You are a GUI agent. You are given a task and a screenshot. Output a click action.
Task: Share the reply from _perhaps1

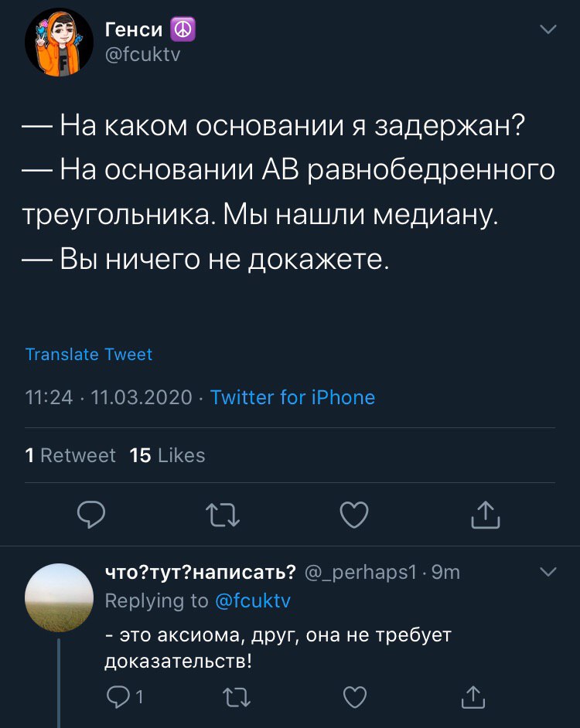(x=473, y=698)
